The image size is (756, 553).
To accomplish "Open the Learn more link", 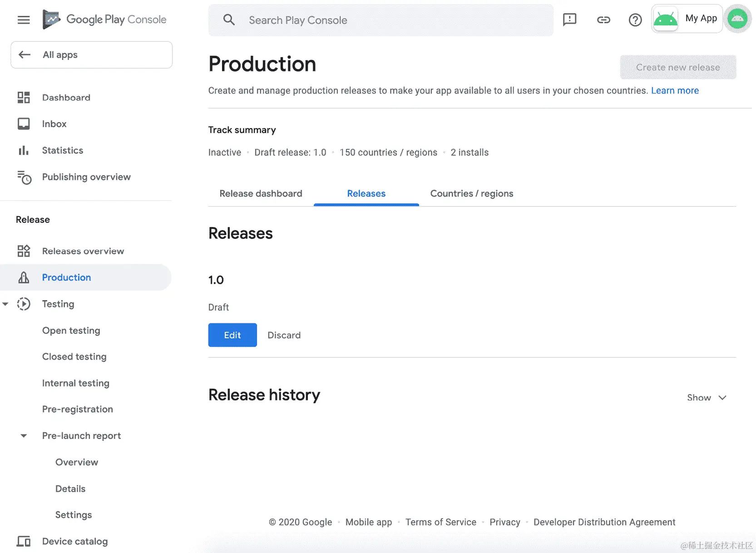I will 675,90.
